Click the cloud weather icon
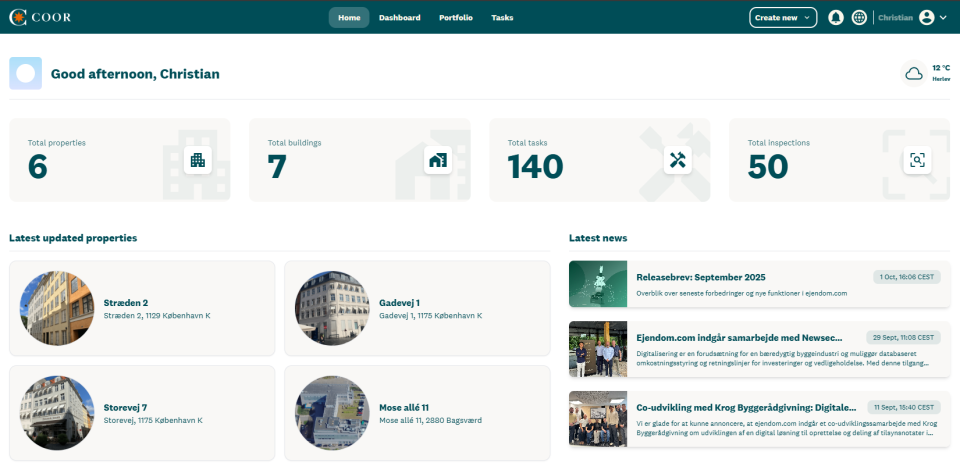This screenshot has width=960, height=466. click(x=913, y=73)
